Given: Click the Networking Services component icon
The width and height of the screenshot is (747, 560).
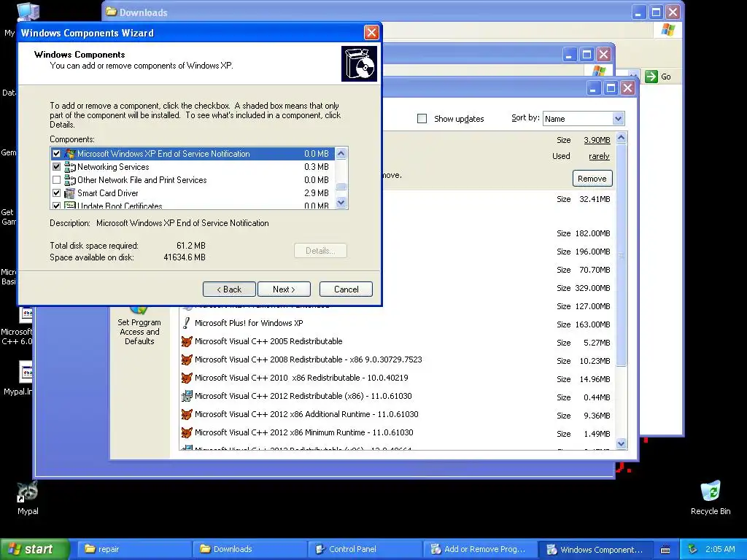Looking at the screenshot, I should pyautogui.click(x=70, y=167).
